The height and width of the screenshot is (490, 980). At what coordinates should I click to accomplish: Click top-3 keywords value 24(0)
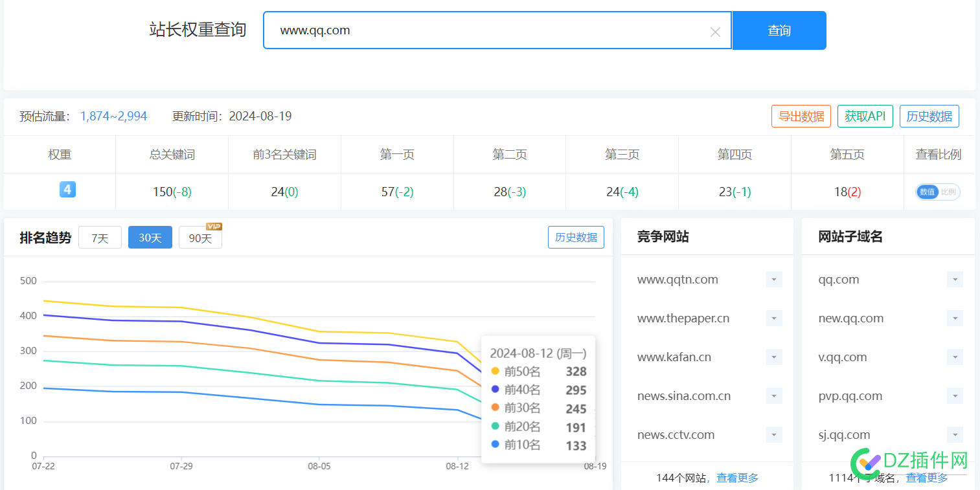pos(285,192)
